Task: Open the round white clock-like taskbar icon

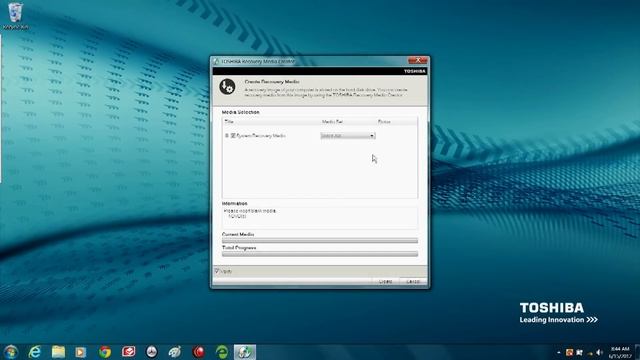Action: (151, 352)
